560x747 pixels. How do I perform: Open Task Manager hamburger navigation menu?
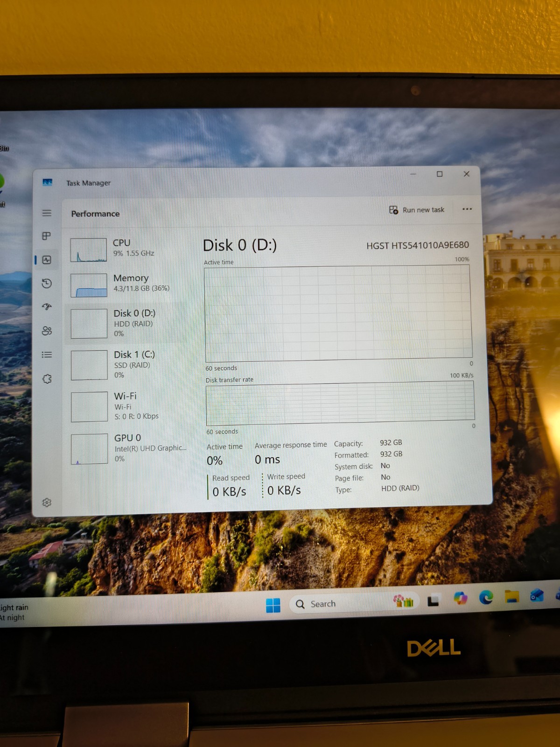tap(47, 213)
